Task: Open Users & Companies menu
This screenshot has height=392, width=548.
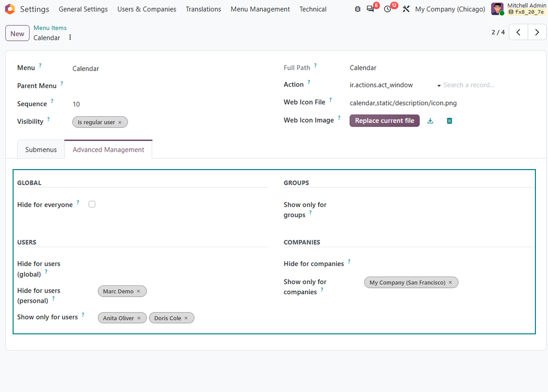Action: [x=147, y=9]
